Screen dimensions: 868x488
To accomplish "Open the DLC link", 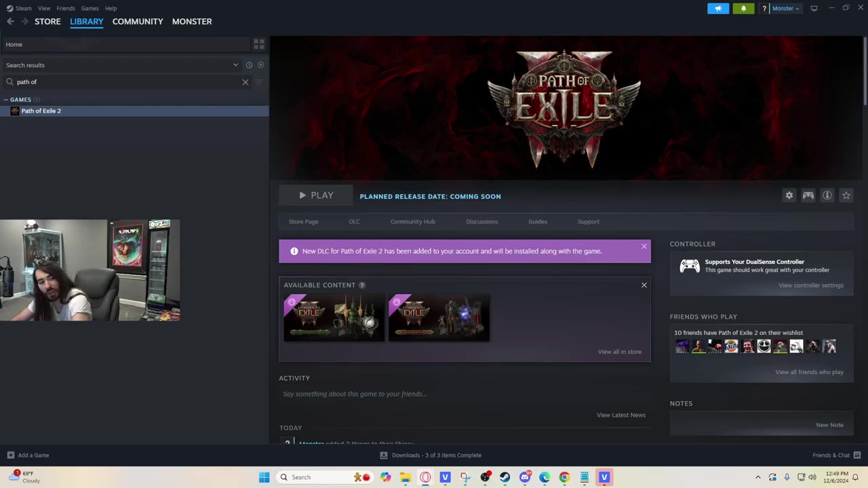I will [x=354, y=222].
